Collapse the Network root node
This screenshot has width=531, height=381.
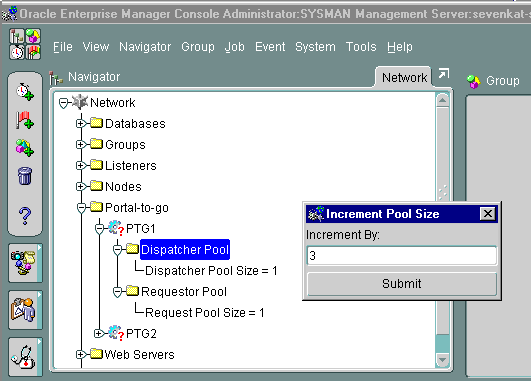[63, 103]
